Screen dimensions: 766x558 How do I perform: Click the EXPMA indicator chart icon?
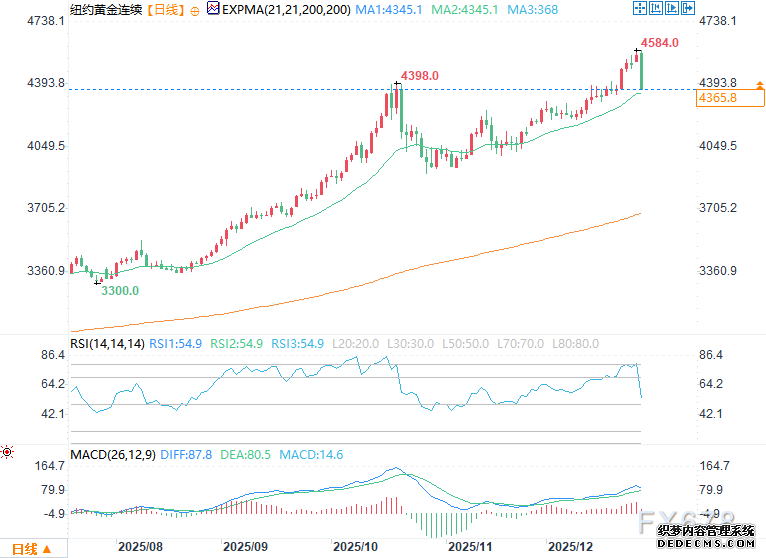tap(212, 10)
